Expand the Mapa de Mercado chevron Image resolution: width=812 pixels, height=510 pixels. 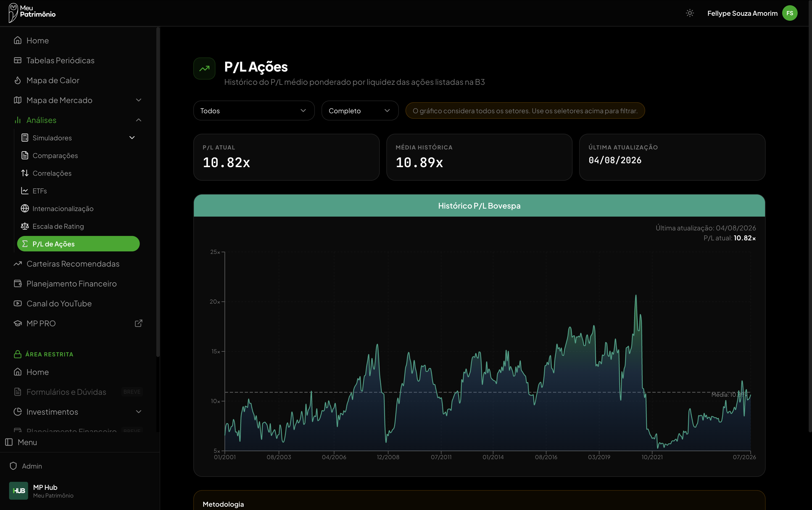pyautogui.click(x=139, y=100)
